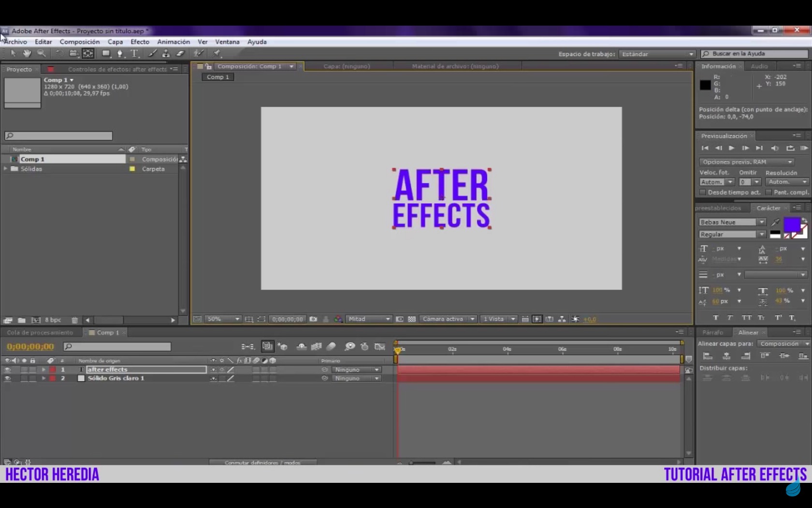This screenshot has height=508, width=812.
Task: Expand the Sólidas folder
Action: tap(6, 169)
